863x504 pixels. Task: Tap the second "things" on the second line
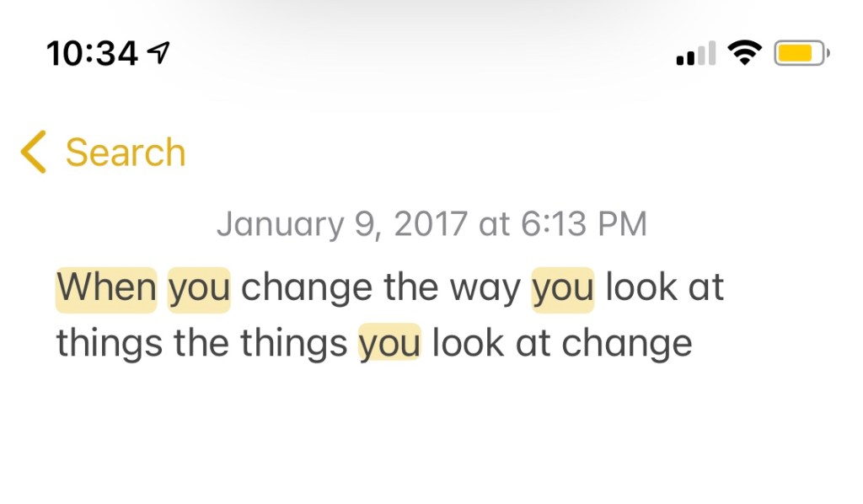tap(293, 344)
